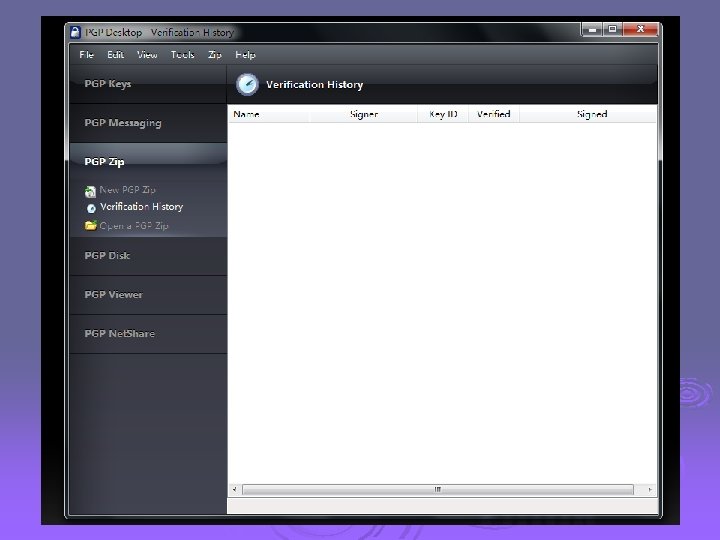The image size is (720, 540).
Task: Select Open a PGP Zip link
Action: coord(134,226)
